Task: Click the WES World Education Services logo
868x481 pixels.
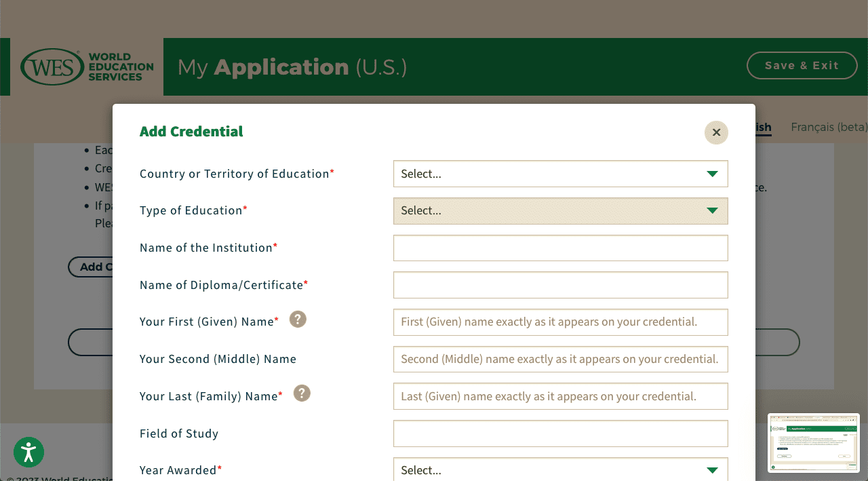Action: pyautogui.click(x=86, y=66)
